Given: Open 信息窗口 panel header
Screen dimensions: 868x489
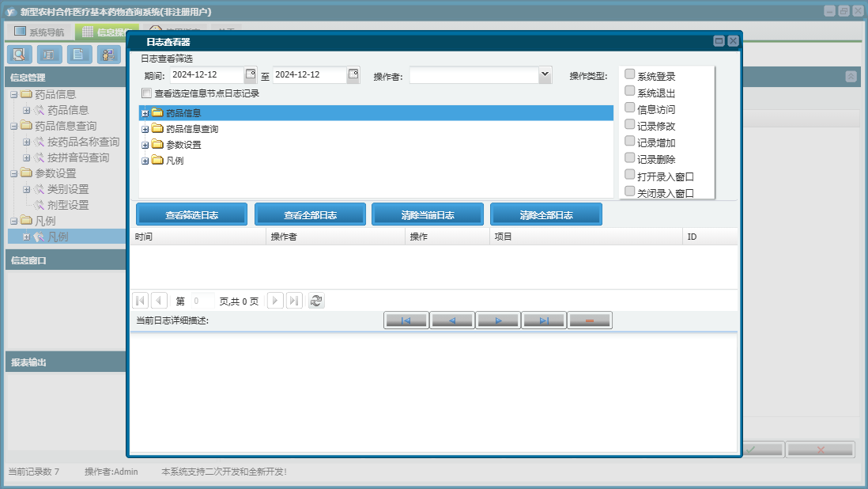Looking at the screenshot, I should click(x=66, y=260).
